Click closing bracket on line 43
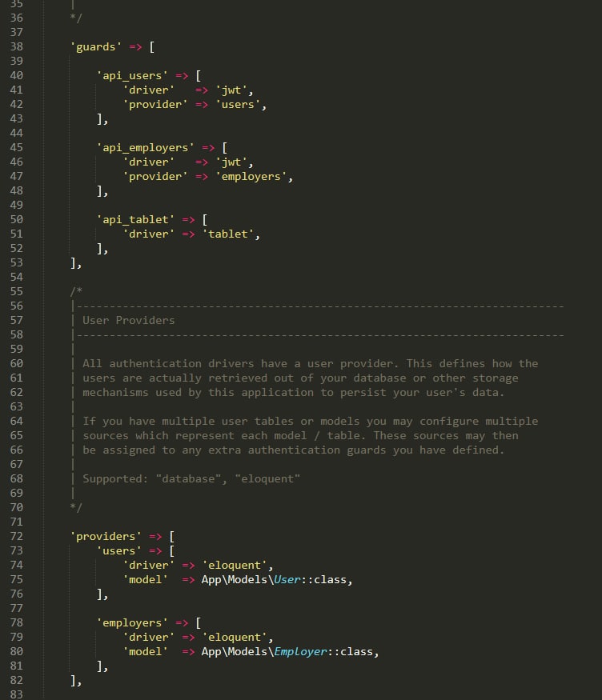The width and height of the screenshot is (602, 700). (x=102, y=118)
